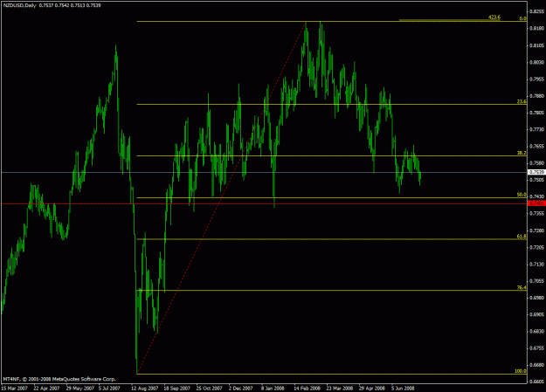The image size is (546, 392).
Task: Click the 0.7955 price axis label
Action: pyautogui.click(x=536, y=79)
